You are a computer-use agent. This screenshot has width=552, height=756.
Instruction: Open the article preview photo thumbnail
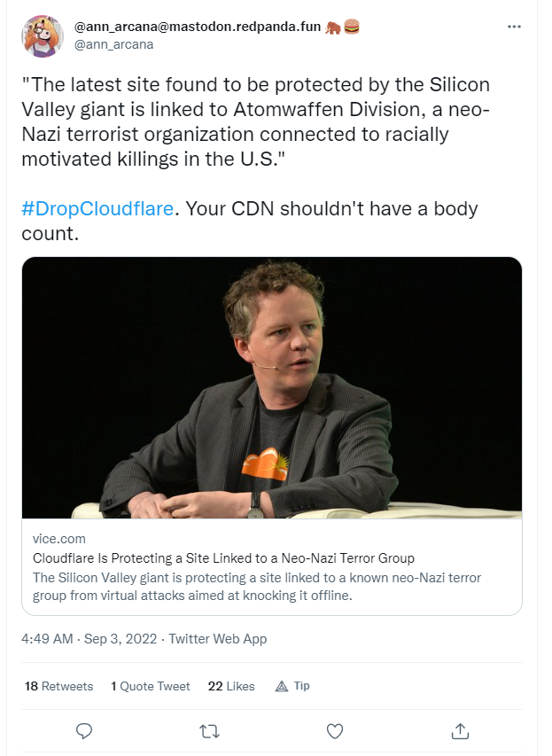[272, 387]
